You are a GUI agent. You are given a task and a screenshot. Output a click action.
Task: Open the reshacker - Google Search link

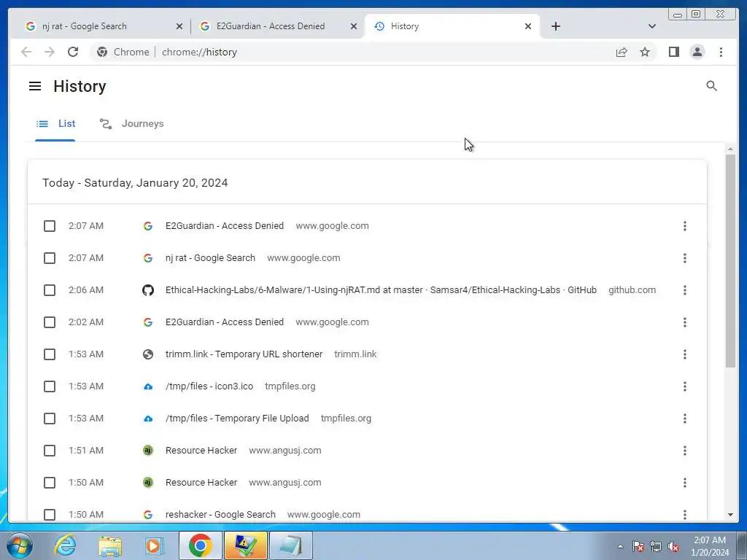[220, 515]
